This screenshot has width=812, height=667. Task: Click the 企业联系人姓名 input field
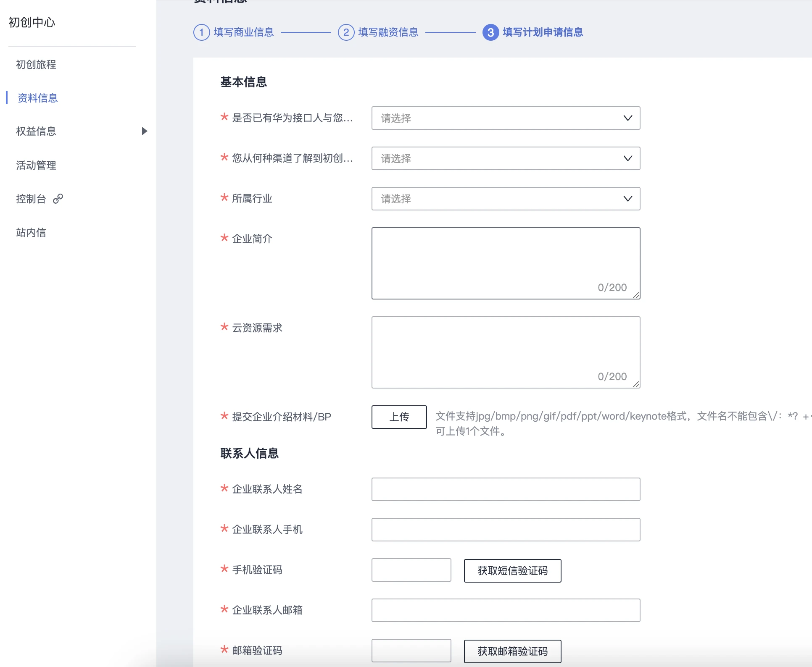click(x=506, y=489)
